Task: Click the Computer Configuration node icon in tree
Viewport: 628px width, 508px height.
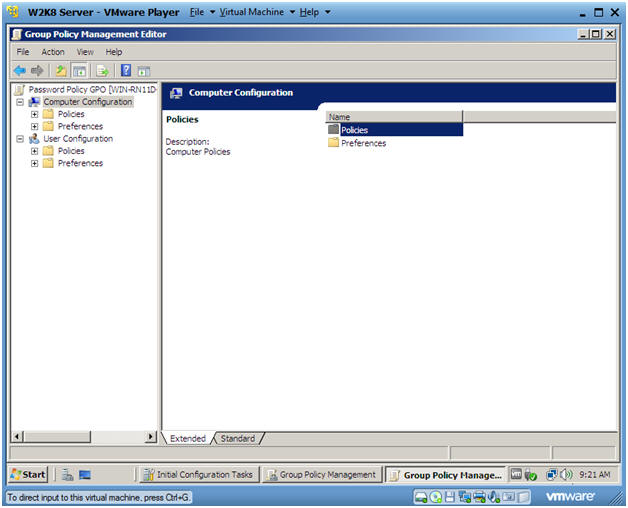Action: point(34,102)
